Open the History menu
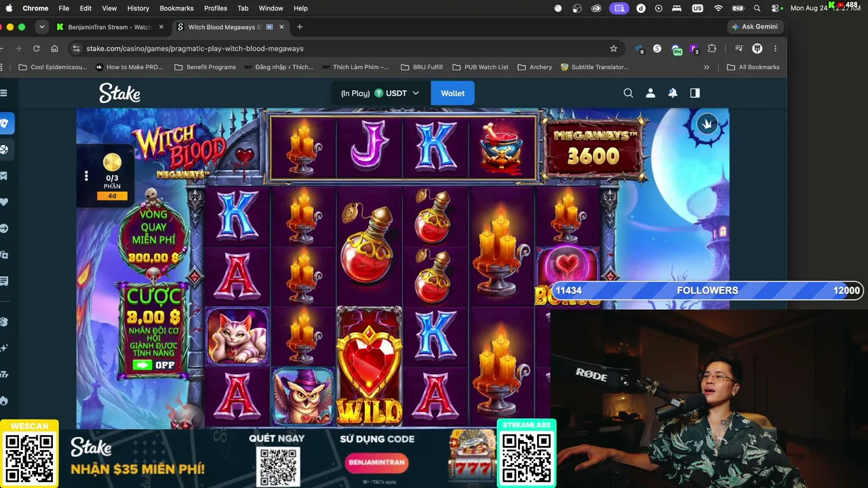This screenshot has width=868, height=488. (138, 8)
